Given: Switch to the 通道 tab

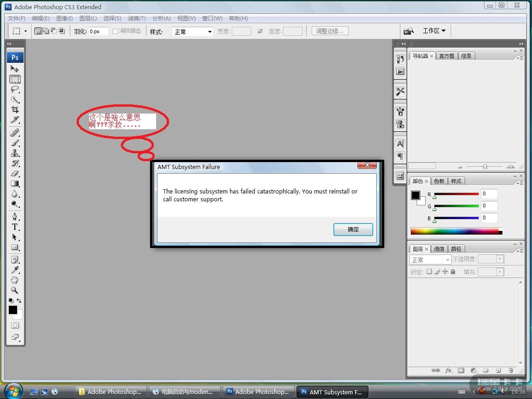Looking at the screenshot, I should (x=439, y=249).
